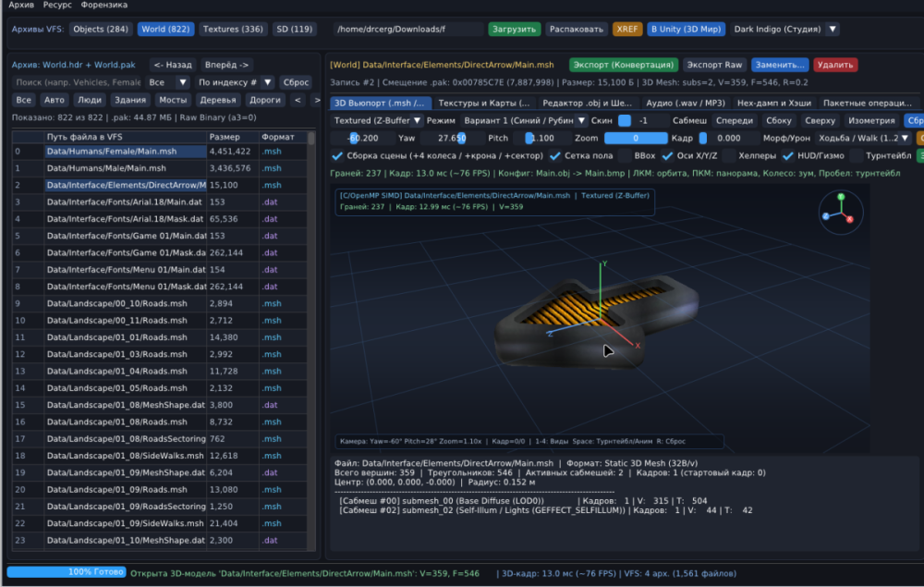Select the Data/Landscape/01_08/SideWalks.msh row
The height and width of the screenshot is (587, 924).
coord(159,456)
